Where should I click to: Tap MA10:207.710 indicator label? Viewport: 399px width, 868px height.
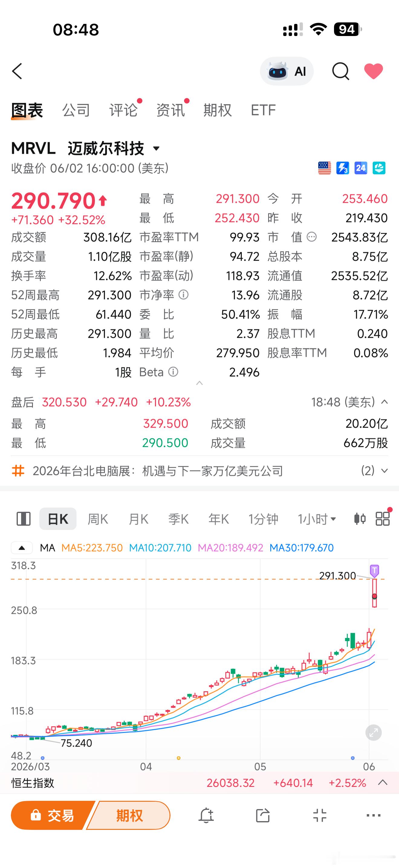point(160,548)
